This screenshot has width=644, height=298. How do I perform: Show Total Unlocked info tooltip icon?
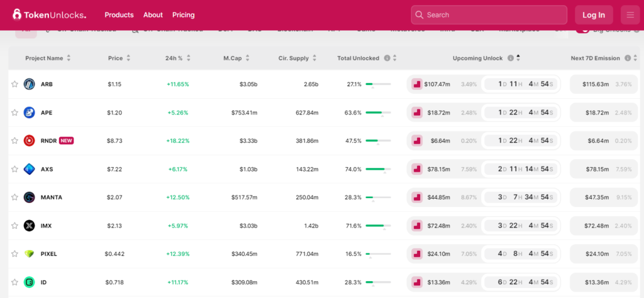pyautogui.click(x=387, y=58)
